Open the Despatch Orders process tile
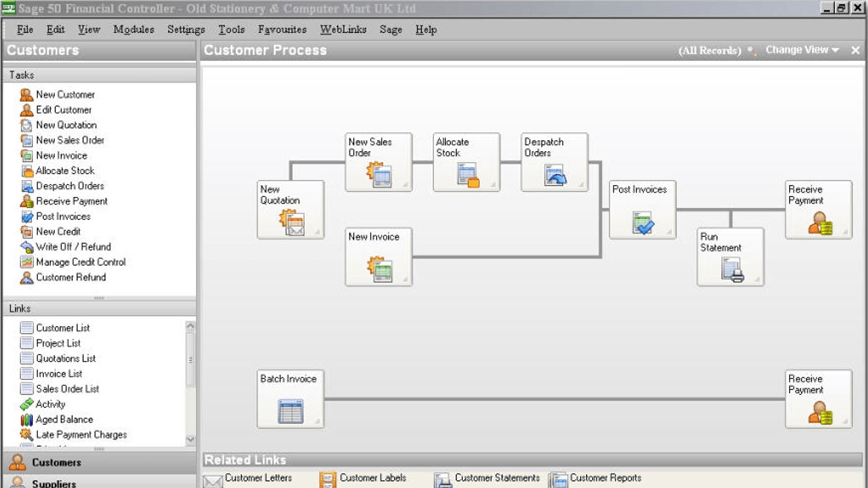Screen dimensions: 868x488 [x=555, y=162]
